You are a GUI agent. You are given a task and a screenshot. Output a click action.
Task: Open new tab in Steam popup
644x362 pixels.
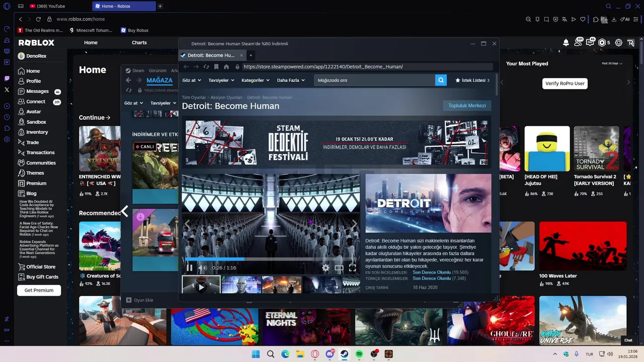[251, 55]
